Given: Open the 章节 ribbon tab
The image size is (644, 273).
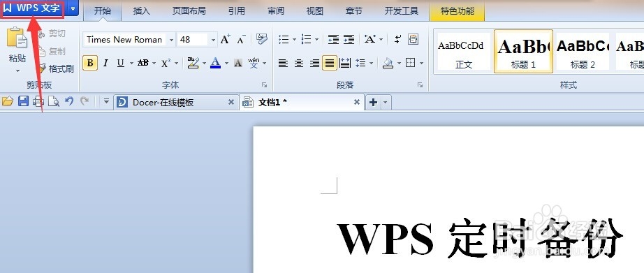Looking at the screenshot, I should 354,11.
